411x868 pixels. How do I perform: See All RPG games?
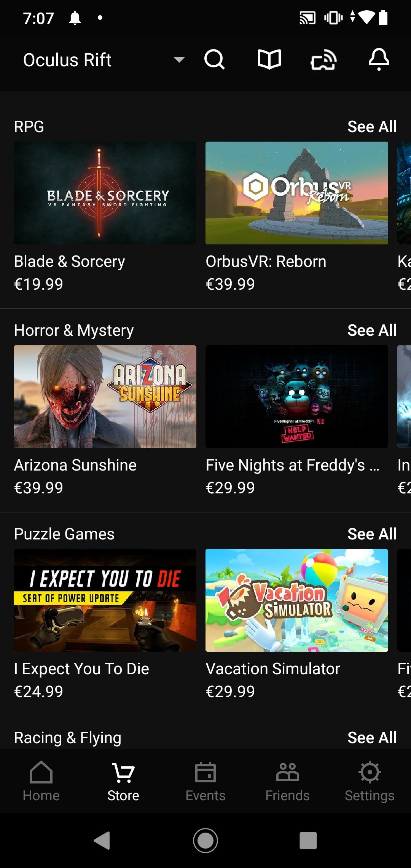point(372,127)
